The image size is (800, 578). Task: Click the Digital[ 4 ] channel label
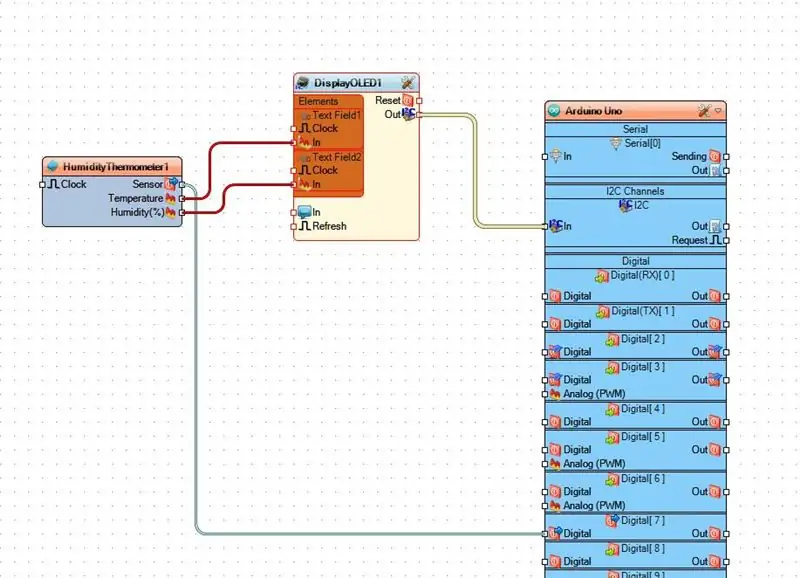click(x=643, y=409)
